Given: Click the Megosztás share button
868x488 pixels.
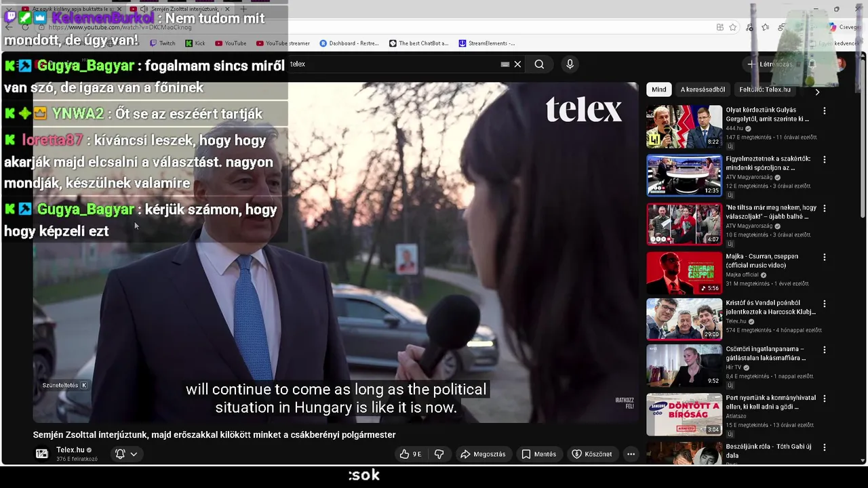Looking at the screenshot, I should pos(483,454).
